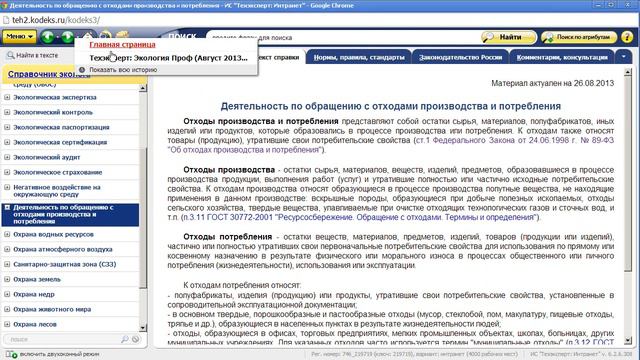Enable двухоконный режим in the status bar
The width and height of the screenshot is (640, 360).
tap(53, 354)
